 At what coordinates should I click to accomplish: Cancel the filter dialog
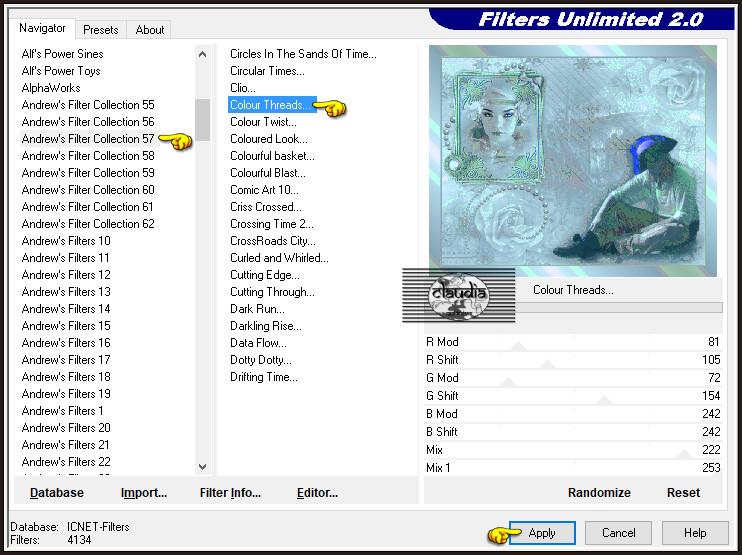click(618, 533)
